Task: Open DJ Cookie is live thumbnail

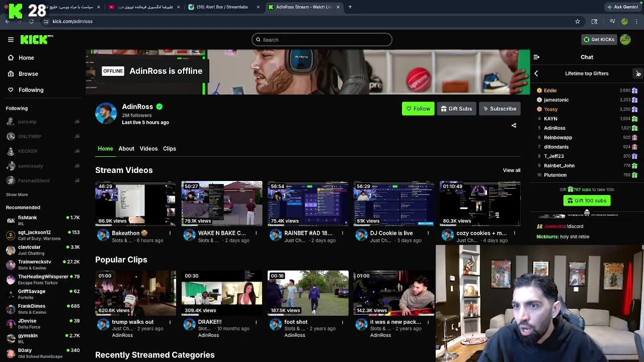Action: (394, 204)
